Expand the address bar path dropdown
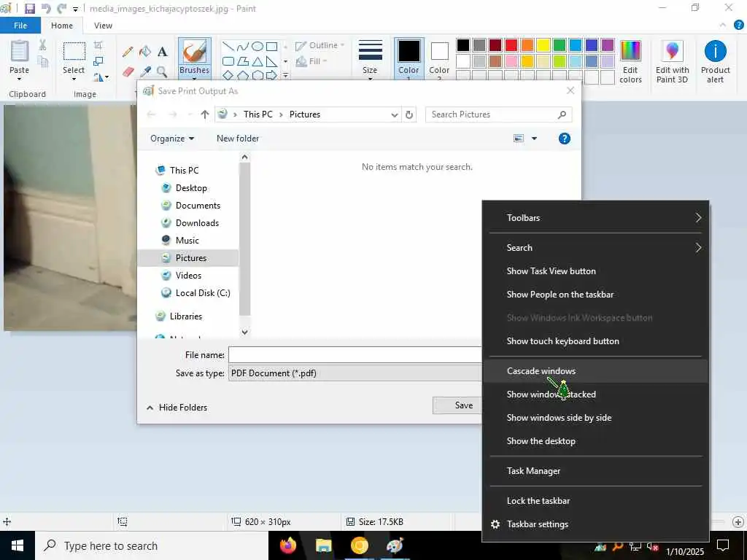The image size is (747, 560). pyautogui.click(x=394, y=114)
